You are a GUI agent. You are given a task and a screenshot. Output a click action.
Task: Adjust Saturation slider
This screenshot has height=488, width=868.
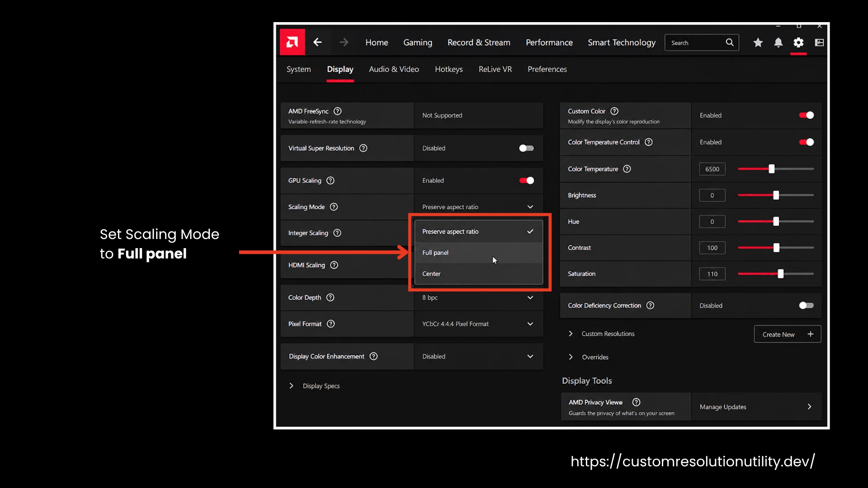click(x=776, y=274)
